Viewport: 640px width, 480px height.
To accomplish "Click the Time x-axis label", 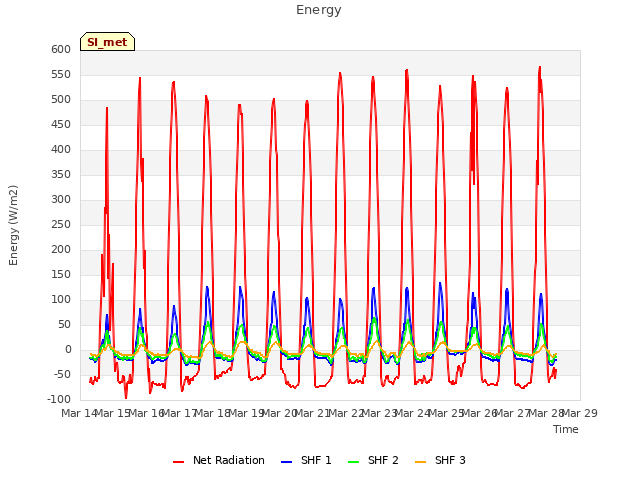I will click(566, 429).
